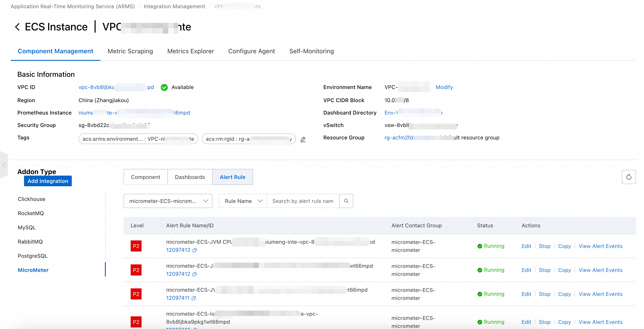
Task: Click the magnifier search icon
Action: [x=346, y=201]
